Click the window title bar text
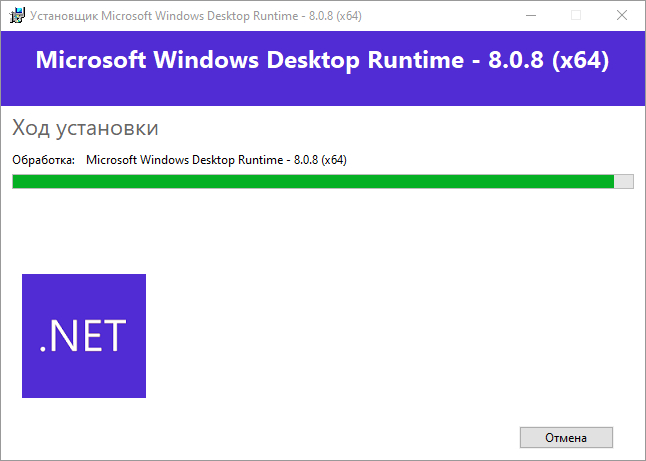 pos(196,16)
